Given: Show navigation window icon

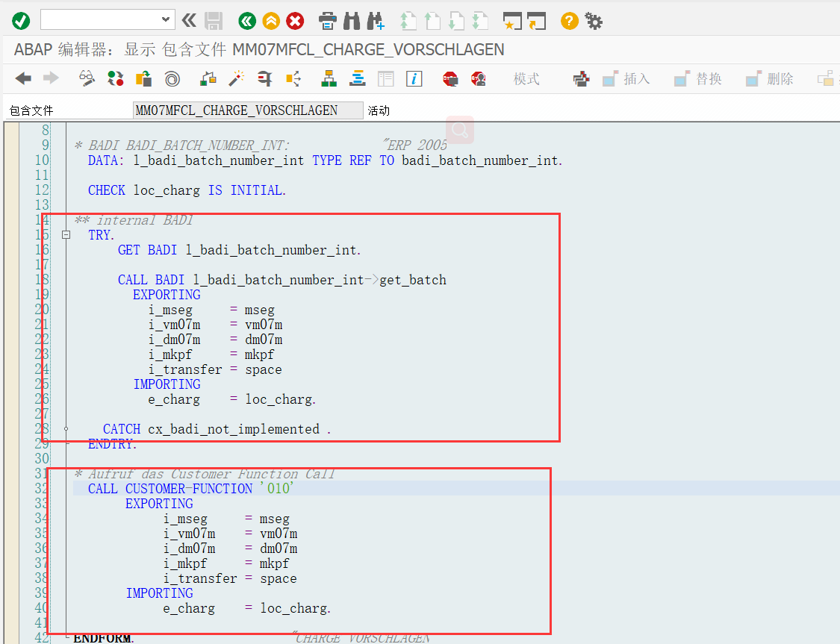Looking at the screenshot, I should (358, 78).
